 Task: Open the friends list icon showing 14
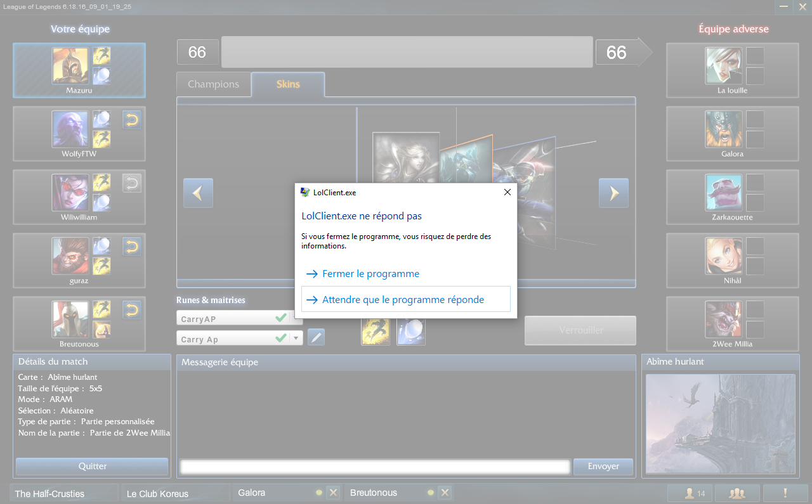690,493
